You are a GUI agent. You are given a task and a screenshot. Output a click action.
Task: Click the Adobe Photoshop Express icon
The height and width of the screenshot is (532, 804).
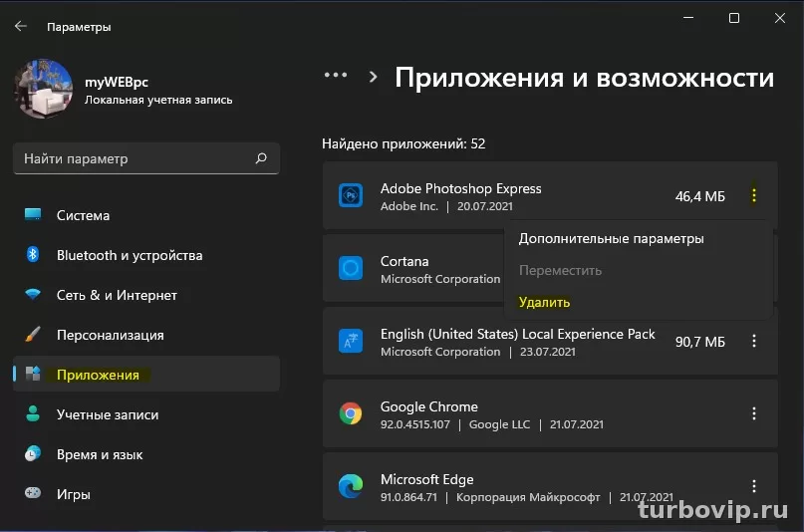click(351, 195)
